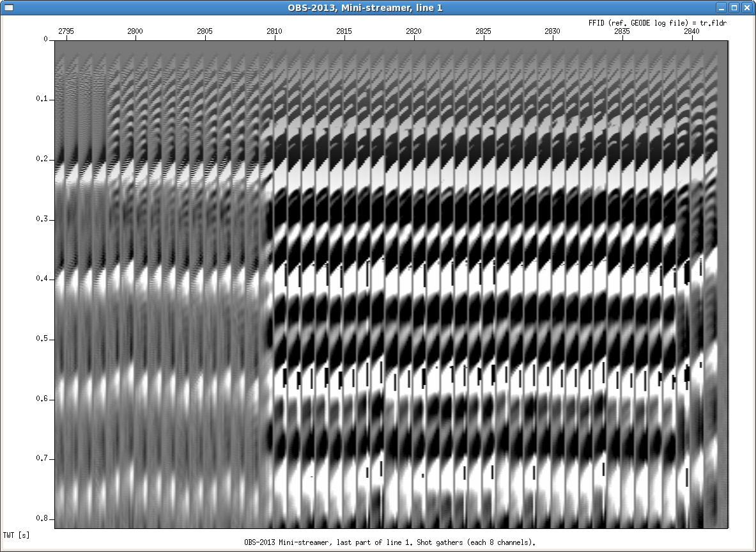Click the 0.1 mark on time axis
This screenshot has width=756, height=552.
point(42,99)
